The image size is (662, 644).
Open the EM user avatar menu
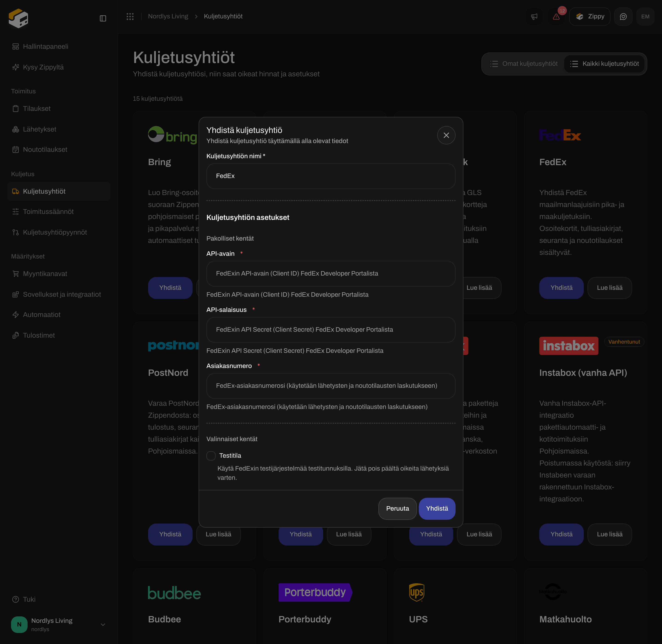coord(645,17)
